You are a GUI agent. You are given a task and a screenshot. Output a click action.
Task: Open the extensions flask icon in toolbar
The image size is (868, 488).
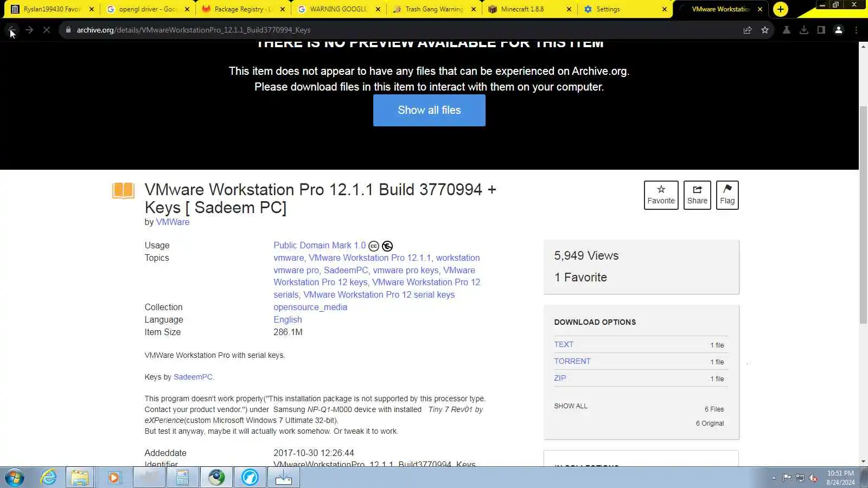[x=787, y=30]
